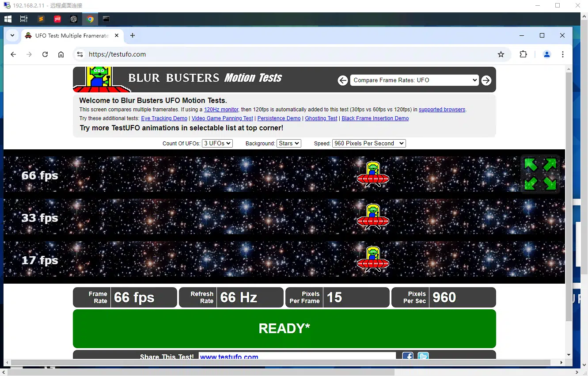Click the www.testufo.com share field
588x376 pixels.
pyautogui.click(x=297, y=356)
